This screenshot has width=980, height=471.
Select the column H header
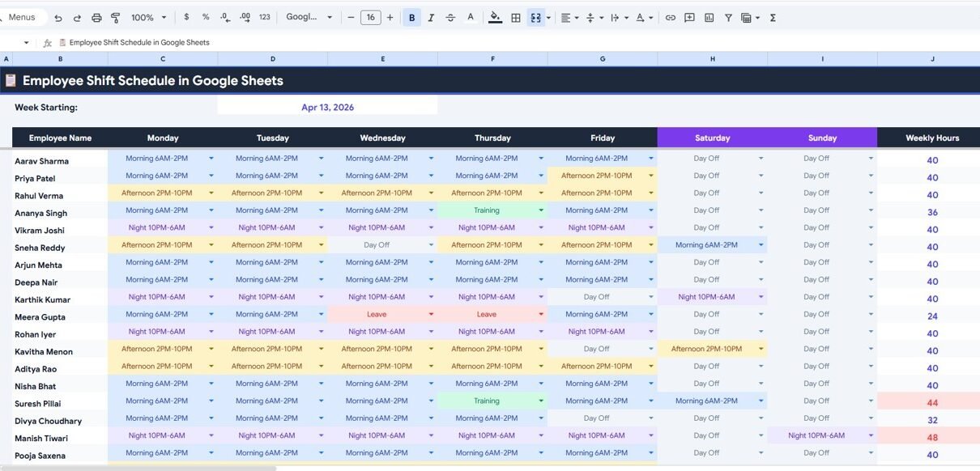click(712, 59)
